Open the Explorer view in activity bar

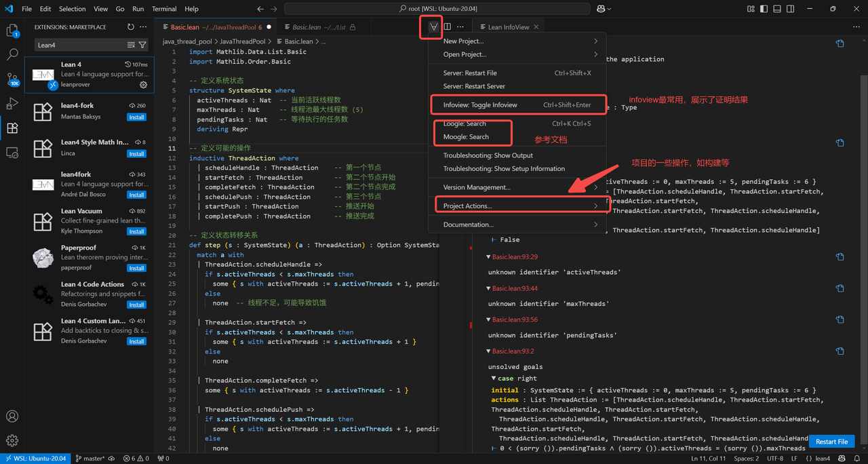coord(12,31)
